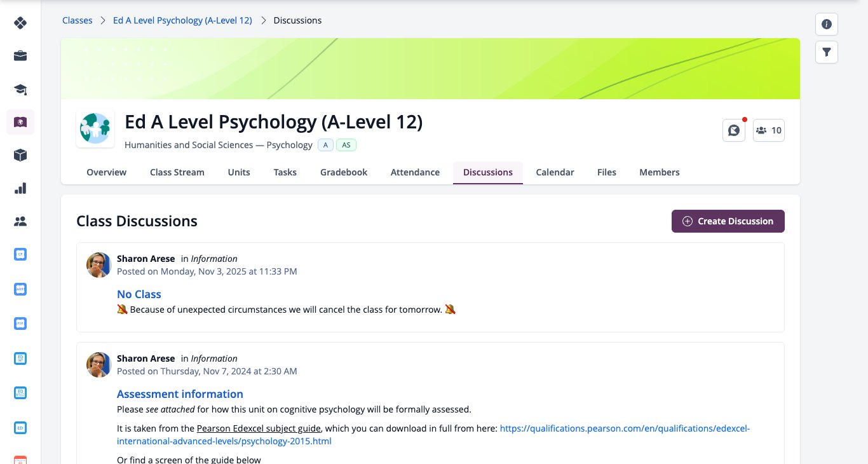Click the people group sidebar icon

coord(20,221)
